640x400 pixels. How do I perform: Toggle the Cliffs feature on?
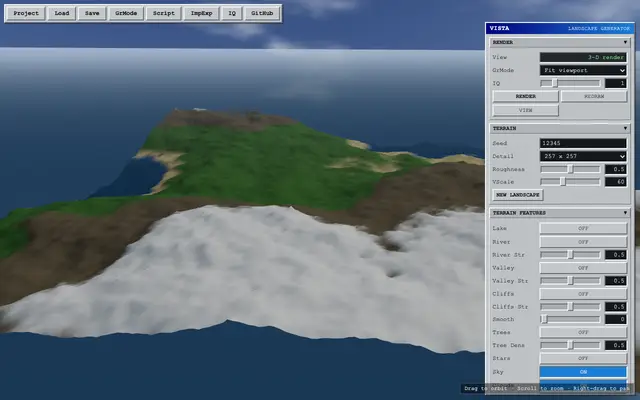click(583, 294)
